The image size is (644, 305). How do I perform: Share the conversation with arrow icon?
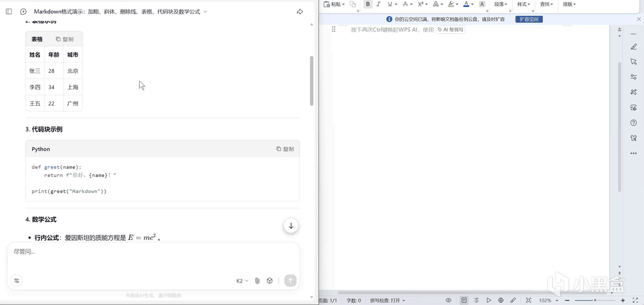300,11
